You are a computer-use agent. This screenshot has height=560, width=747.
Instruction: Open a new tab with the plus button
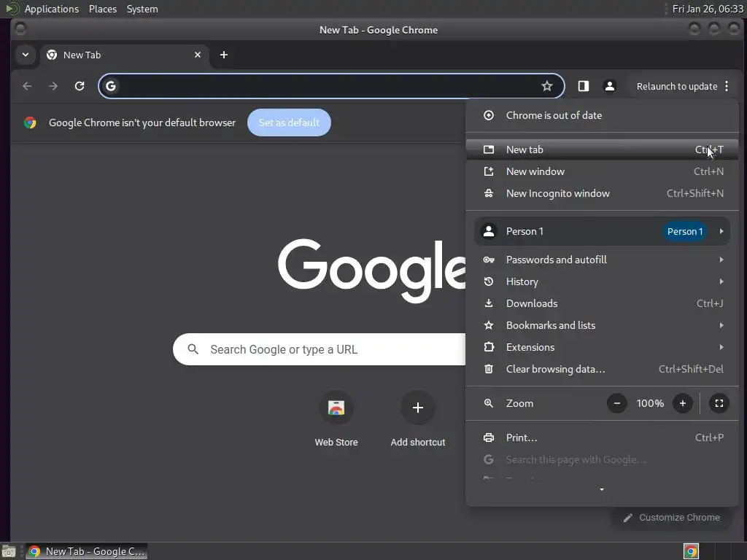(224, 55)
